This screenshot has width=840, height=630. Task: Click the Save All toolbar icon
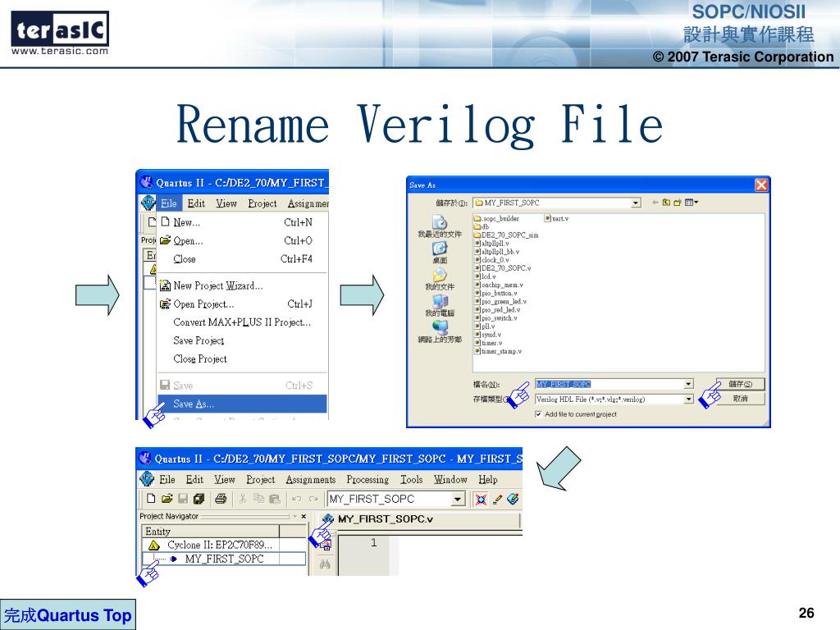[x=199, y=499]
